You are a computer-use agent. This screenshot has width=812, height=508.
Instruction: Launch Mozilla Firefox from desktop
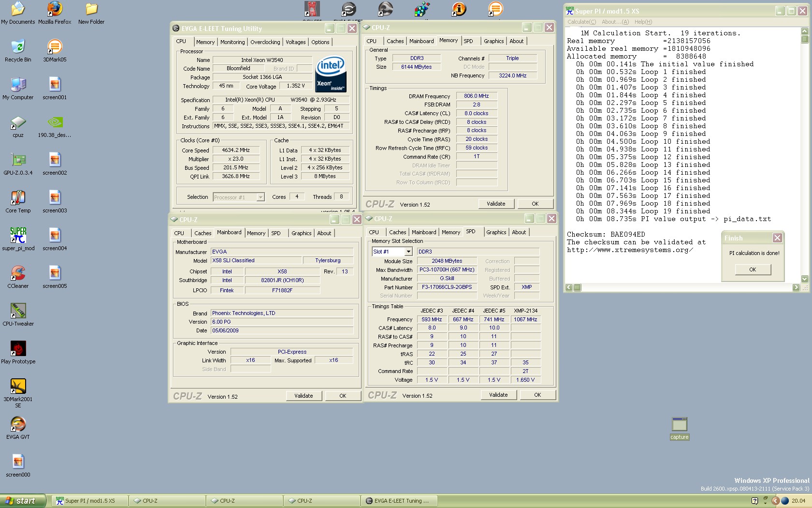click(55, 13)
